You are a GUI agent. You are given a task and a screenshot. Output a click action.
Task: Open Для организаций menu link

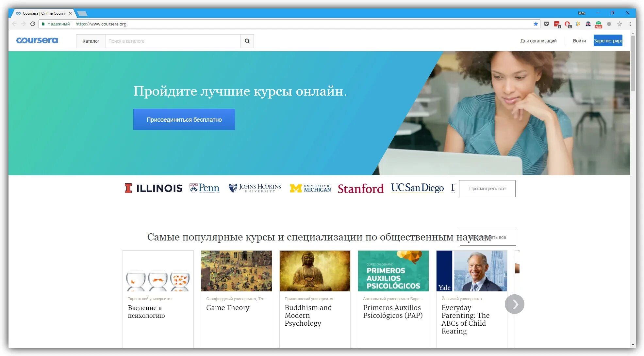(538, 41)
